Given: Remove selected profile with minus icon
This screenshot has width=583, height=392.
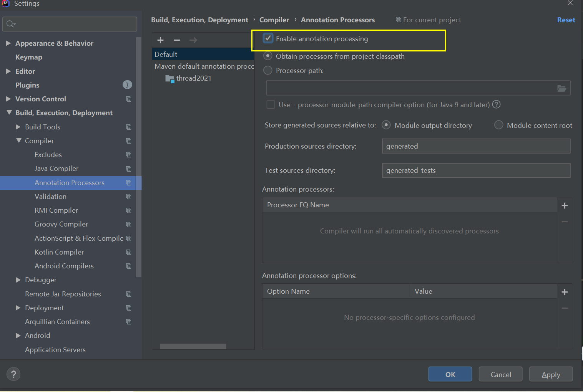Looking at the screenshot, I should (177, 40).
